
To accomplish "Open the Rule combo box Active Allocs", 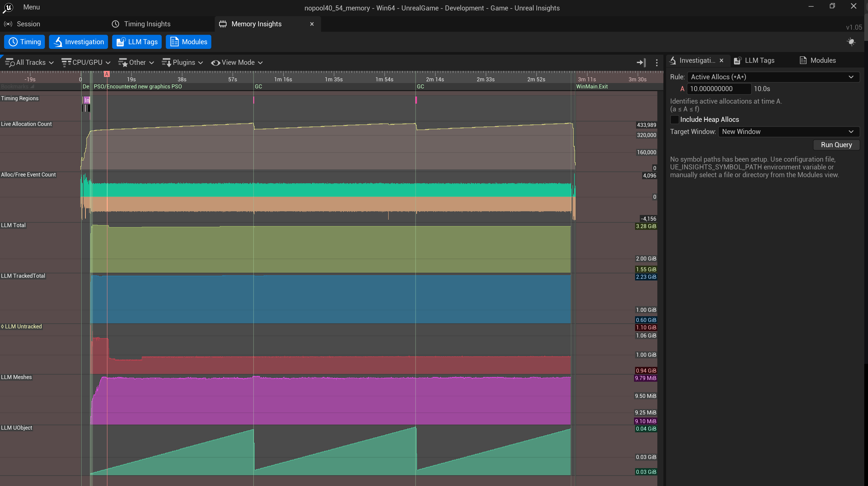I will click(x=773, y=77).
